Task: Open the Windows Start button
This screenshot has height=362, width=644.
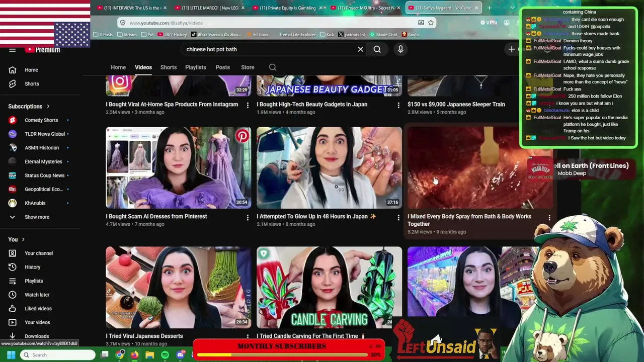Action: pos(11,355)
